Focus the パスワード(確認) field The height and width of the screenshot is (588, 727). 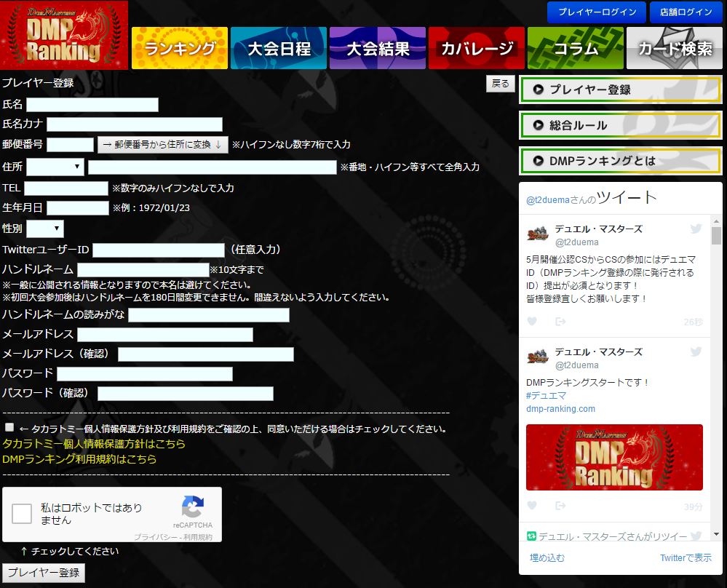[x=186, y=394]
